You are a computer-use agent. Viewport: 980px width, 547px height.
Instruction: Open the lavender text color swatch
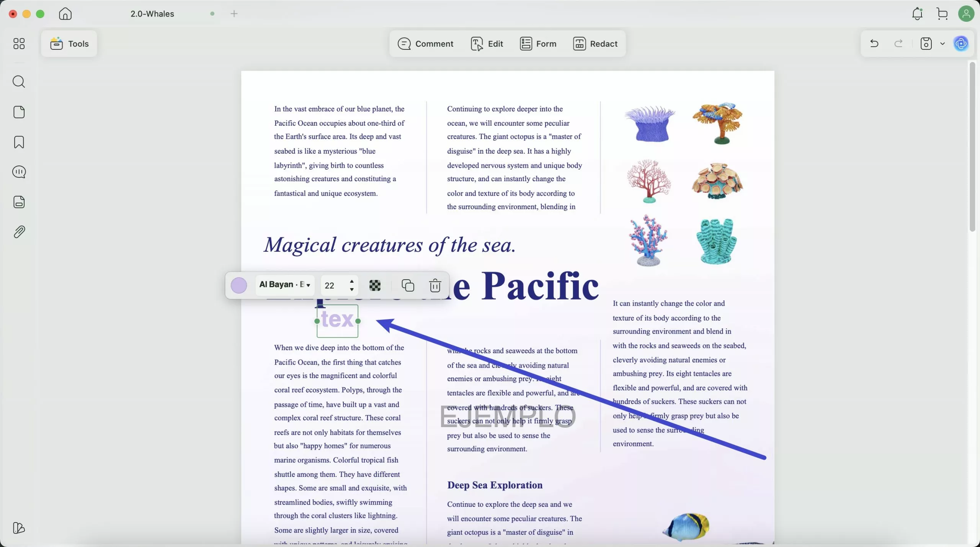(239, 285)
